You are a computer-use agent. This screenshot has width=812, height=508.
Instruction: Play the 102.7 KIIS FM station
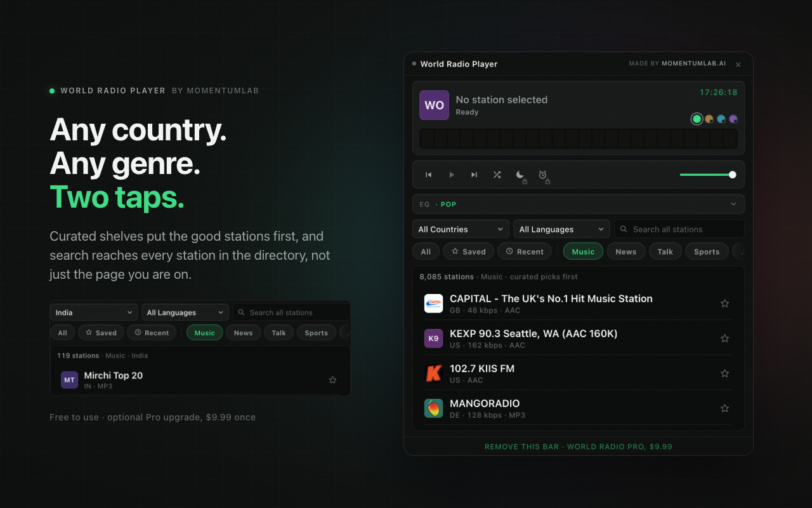(578, 373)
